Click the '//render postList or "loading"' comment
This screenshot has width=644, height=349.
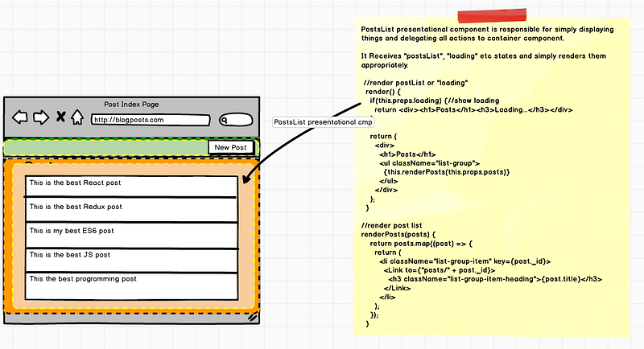point(415,83)
